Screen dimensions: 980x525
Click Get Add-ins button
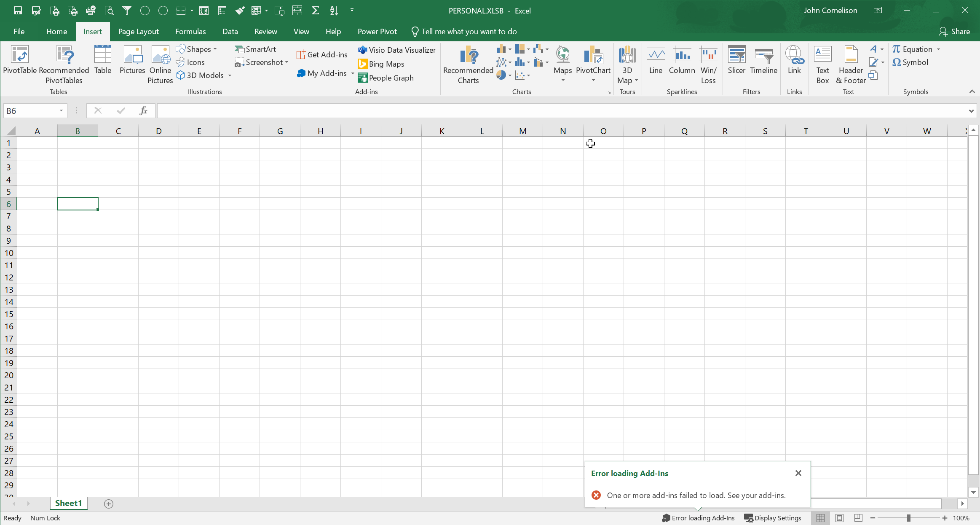tap(322, 55)
